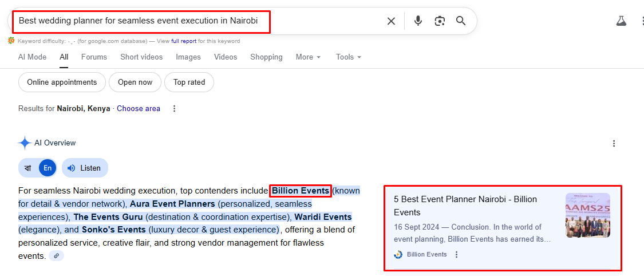Switch AI Overview language to Bengali

point(28,168)
